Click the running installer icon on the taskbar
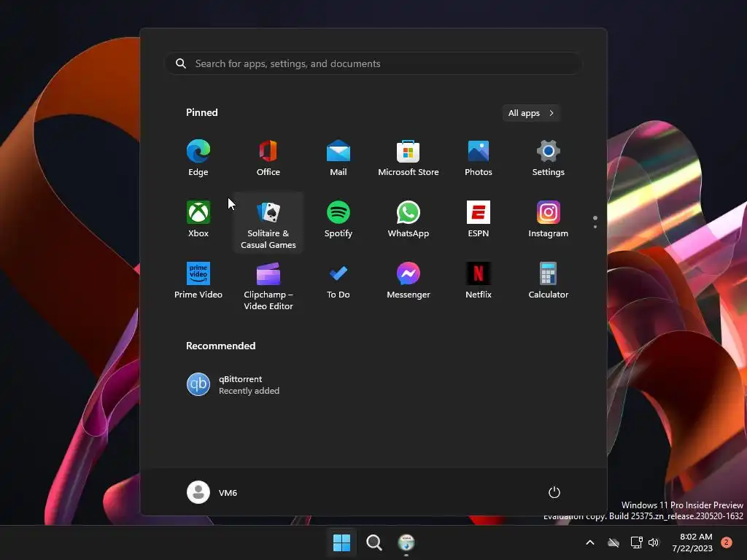The image size is (747, 560). click(406, 542)
